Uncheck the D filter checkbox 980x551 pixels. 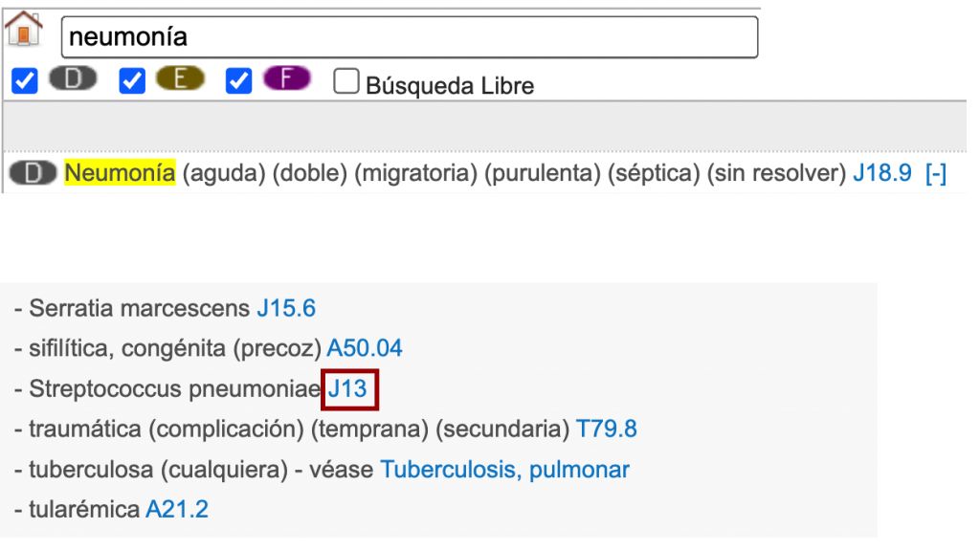[x=25, y=82]
